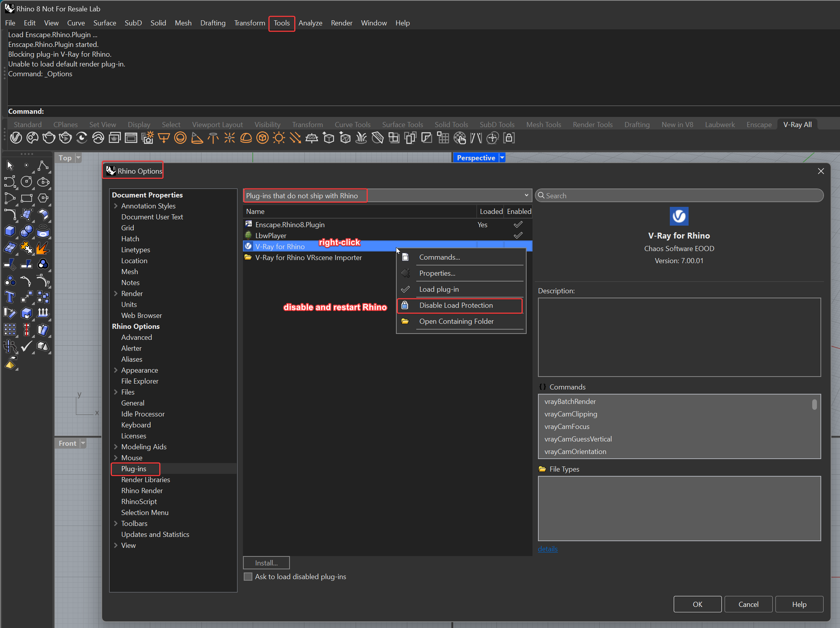
Task: Select the Ellipse tool
Action: pos(43,182)
